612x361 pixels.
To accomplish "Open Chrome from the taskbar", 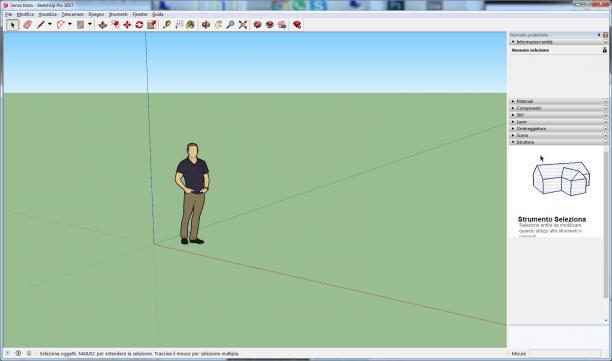I will click(279, 5).
